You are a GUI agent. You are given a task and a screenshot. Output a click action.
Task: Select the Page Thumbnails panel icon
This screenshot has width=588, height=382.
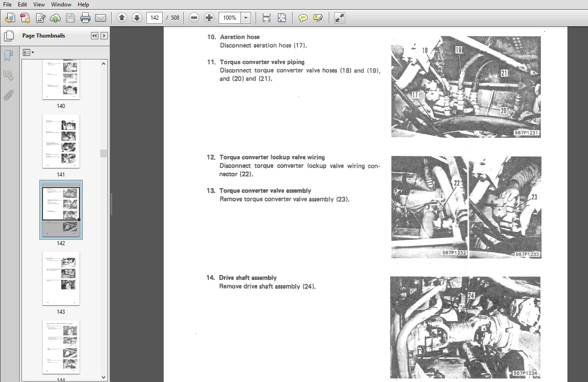point(9,36)
